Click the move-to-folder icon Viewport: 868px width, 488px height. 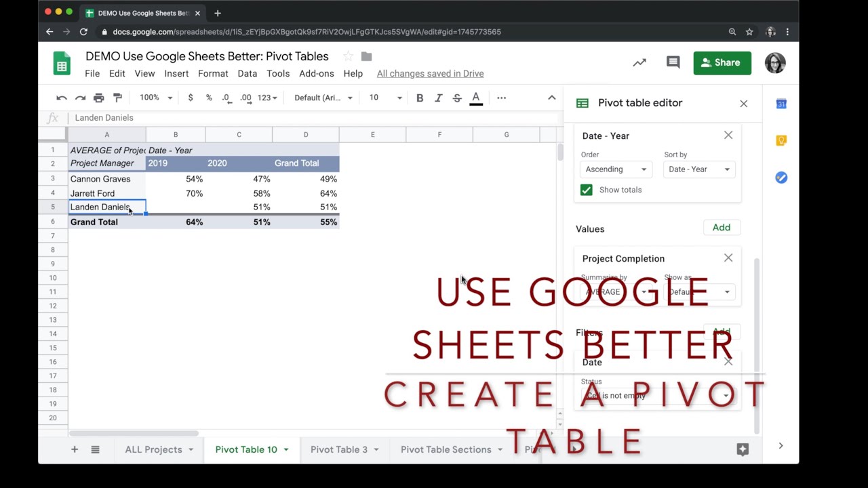tap(366, 56)
